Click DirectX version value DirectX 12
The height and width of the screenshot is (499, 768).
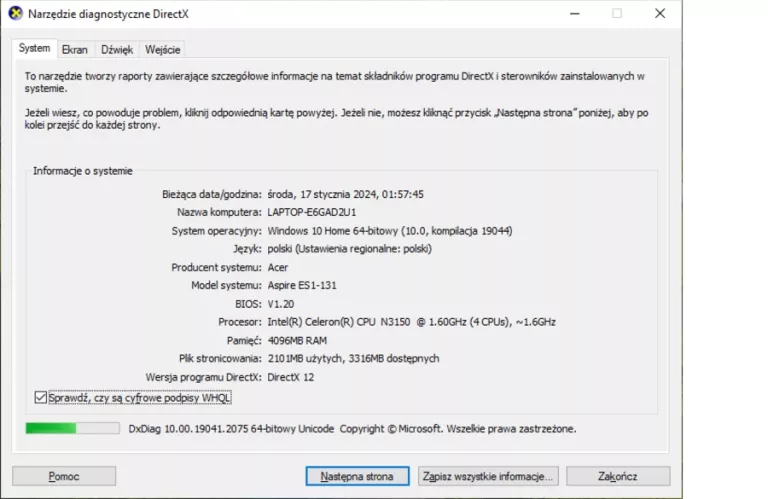290,377
